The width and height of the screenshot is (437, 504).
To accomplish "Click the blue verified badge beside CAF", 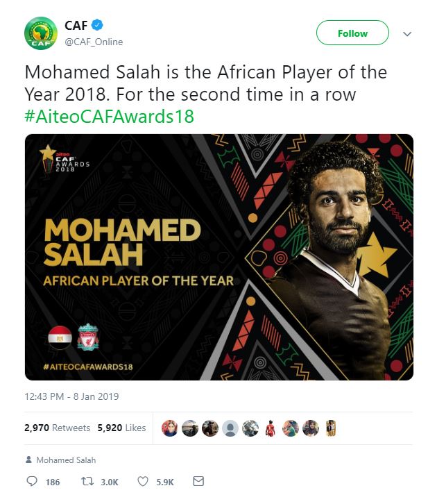I will click(x=98, y=26).
